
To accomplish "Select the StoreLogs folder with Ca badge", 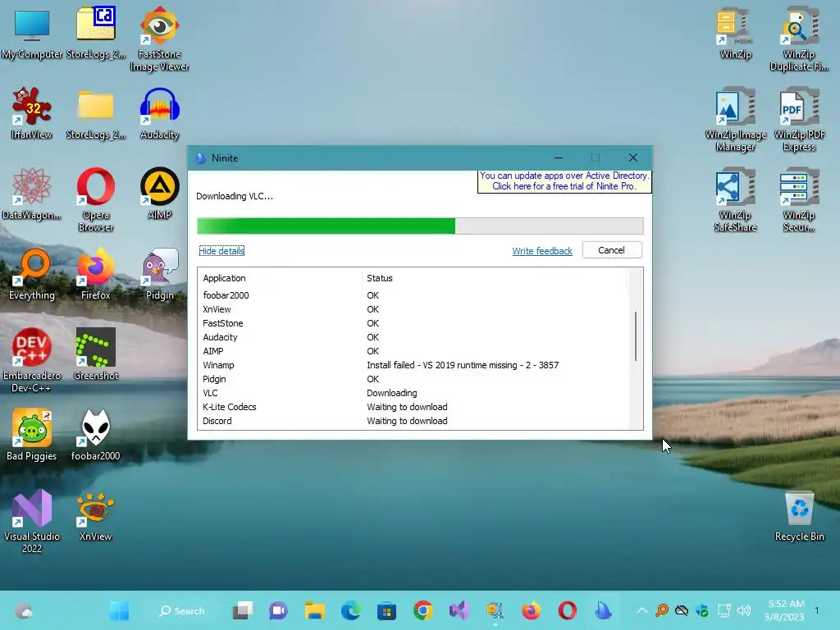I will click(96, 33).
